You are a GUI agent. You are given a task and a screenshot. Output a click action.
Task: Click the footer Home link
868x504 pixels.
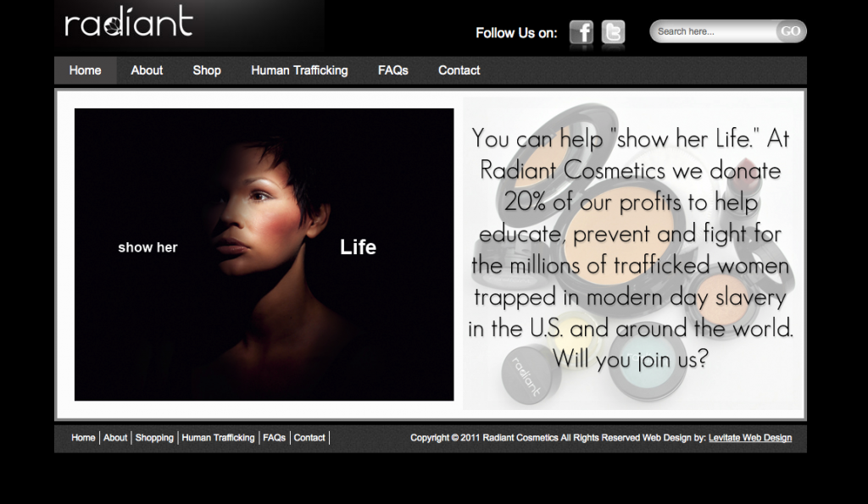83,438
